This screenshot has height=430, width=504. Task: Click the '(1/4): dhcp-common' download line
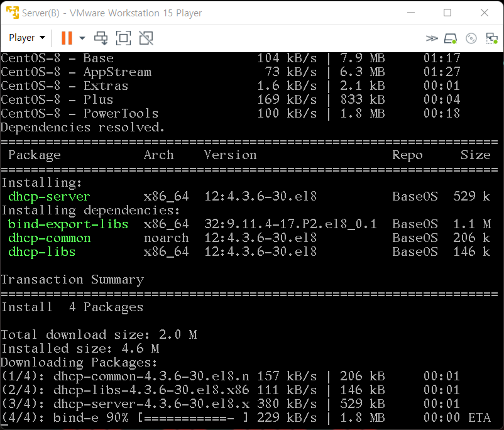(x=231, y=377)
